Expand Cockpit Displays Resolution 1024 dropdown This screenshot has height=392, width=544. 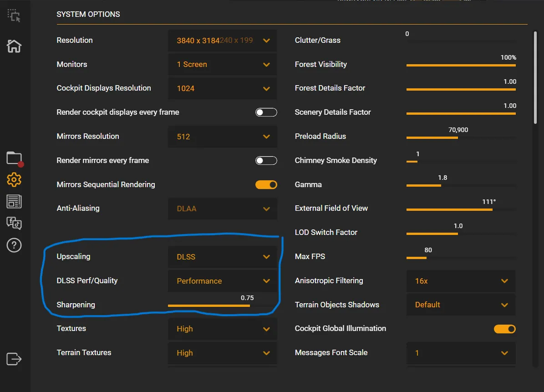(223, 88)
